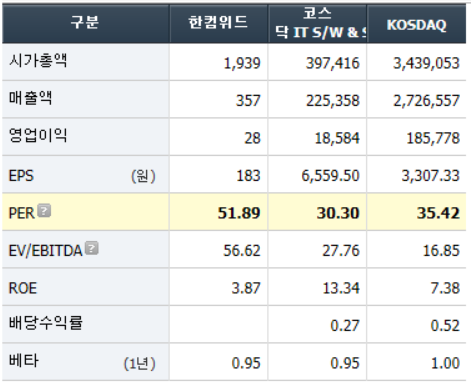Select EV/EBITDA value 16.85
Screen dimensions: 471x389
(x=441, y=251)
